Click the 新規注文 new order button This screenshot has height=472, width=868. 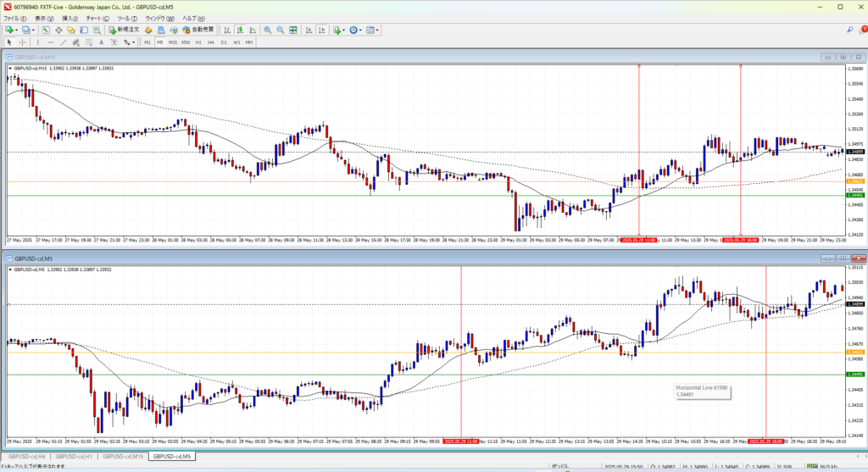tap(123, 31)
